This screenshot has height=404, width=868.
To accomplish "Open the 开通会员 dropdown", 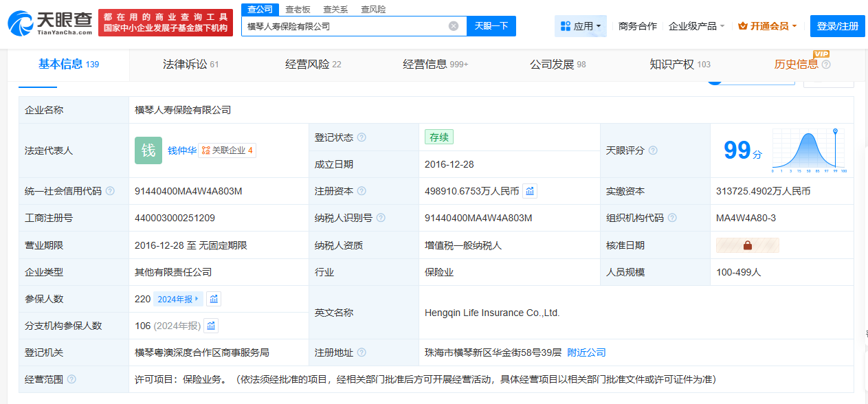I will click(x=765, y=25).
